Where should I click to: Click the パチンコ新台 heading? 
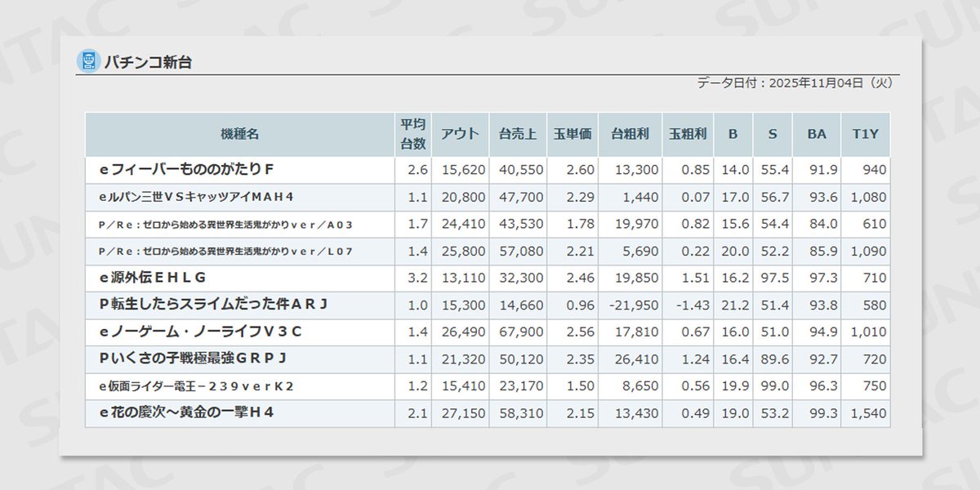(x=147, y=62)
